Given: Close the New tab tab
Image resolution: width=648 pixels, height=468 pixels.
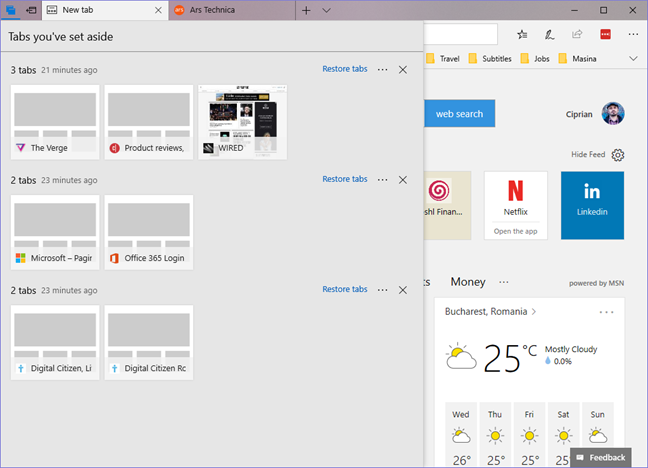Looking at the screenshot, I should click(x=158, y=10).
